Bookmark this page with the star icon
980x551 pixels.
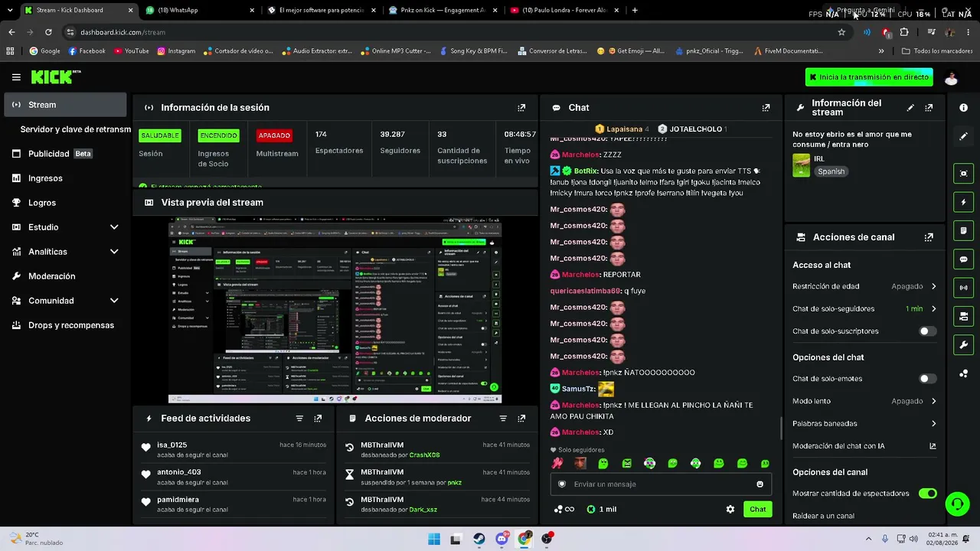point(841,32)
